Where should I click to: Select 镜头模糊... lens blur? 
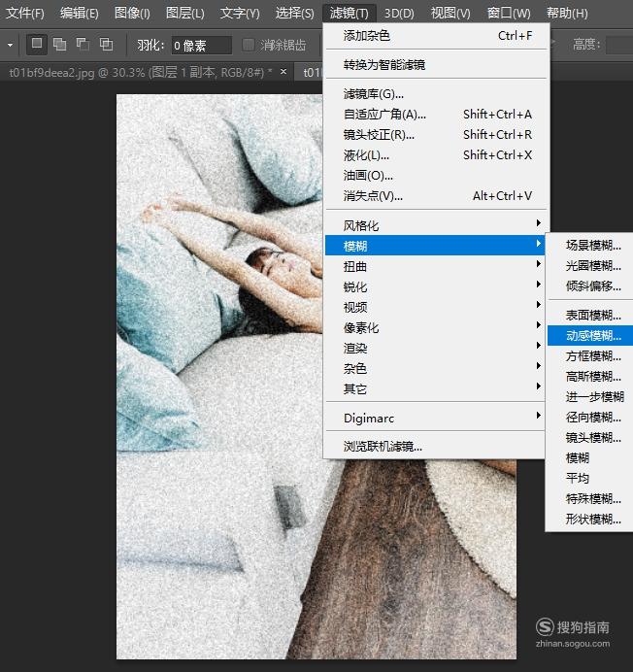point(590,438)
